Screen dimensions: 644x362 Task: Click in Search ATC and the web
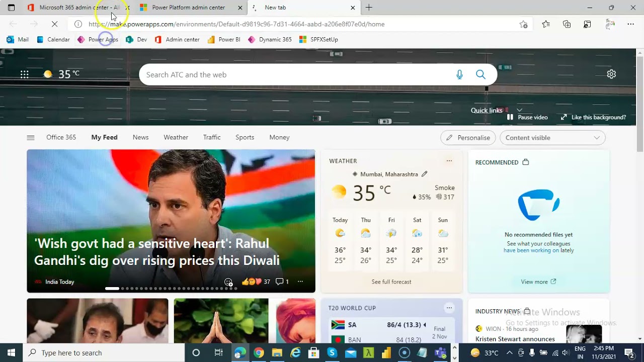[x=297, y=74]
